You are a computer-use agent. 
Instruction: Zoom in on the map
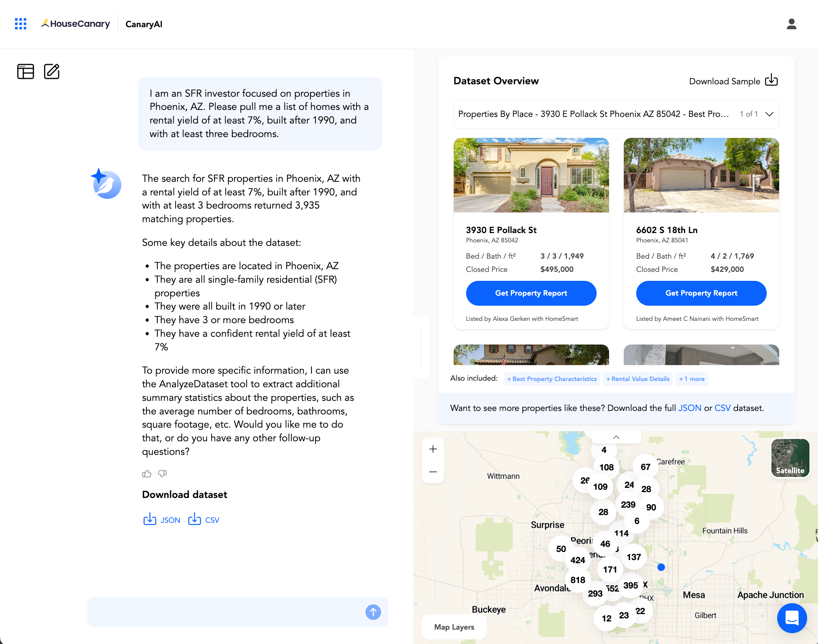coord(433,449)
